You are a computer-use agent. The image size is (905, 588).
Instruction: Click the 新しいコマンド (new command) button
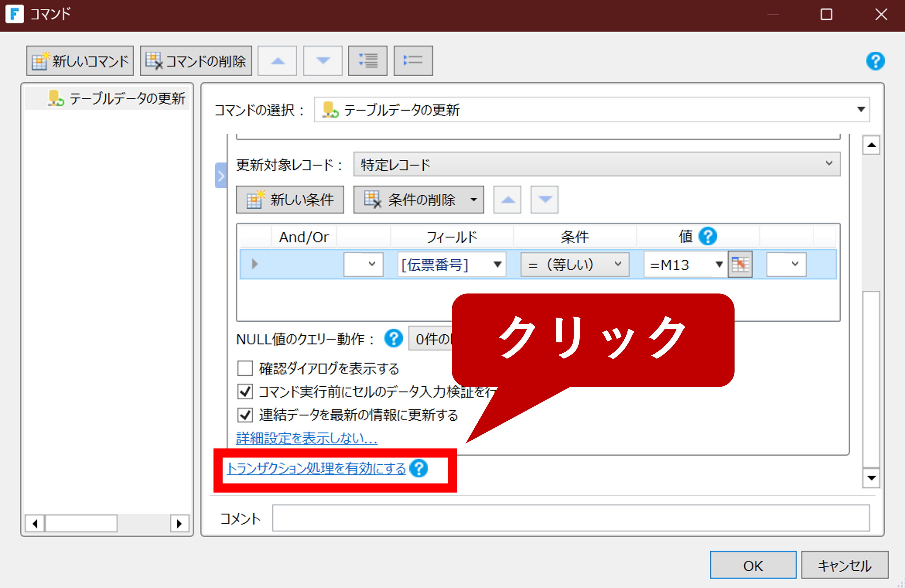pos(80,61)
